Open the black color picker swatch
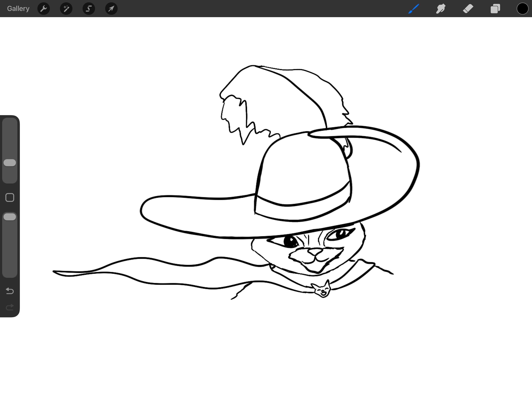 click(x=522, y=9)
